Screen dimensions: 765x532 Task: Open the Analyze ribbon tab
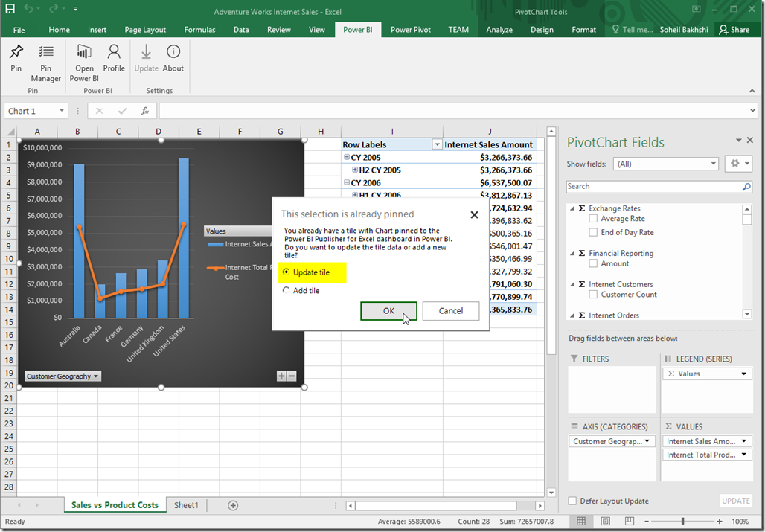click(x=499, y=30)
